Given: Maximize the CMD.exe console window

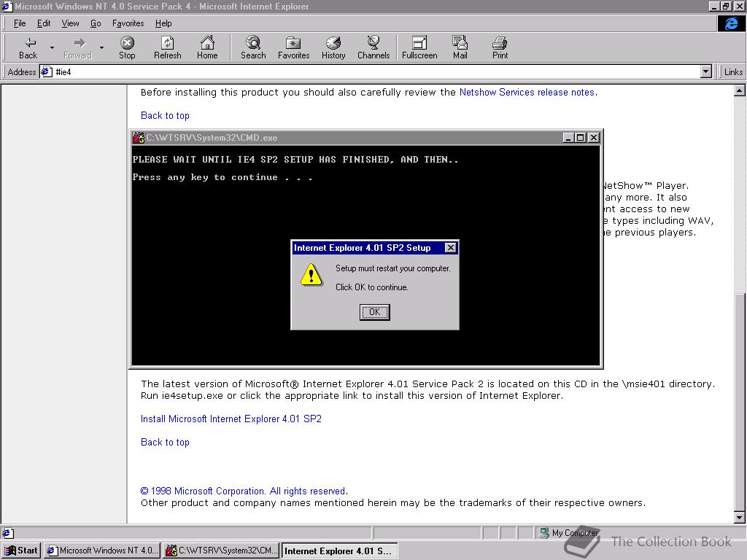Looking at the screenshot, I should (580, 138).
